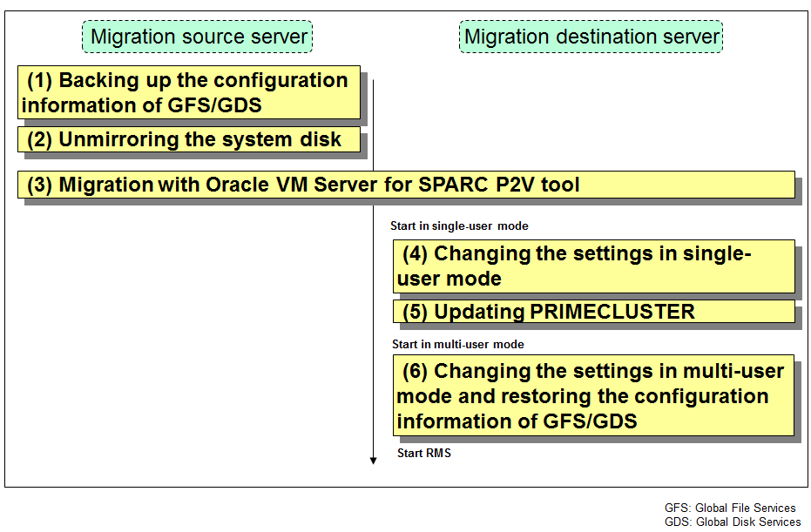This screenshot has width=811, height=532.
Task: Select step (4) Changing settings in single-user mode
Action: click(594, 266)
